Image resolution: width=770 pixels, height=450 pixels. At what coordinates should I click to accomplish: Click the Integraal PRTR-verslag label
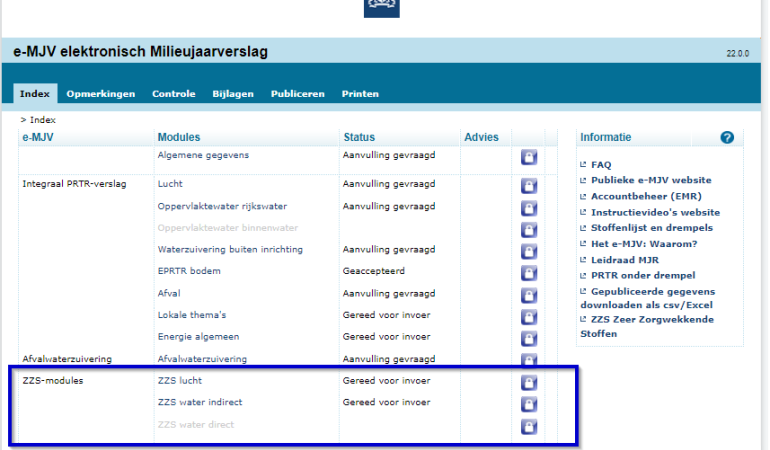tap(74, 184)
